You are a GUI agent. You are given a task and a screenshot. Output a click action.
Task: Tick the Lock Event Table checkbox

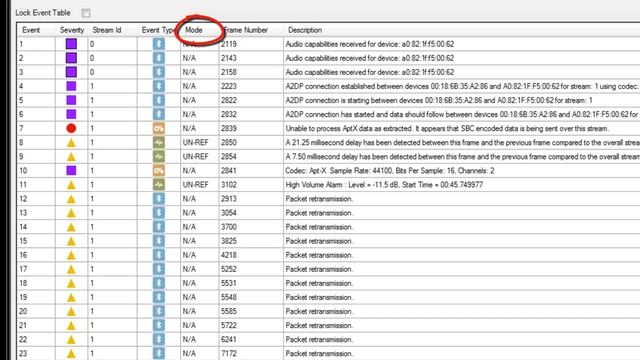[x=86, y=13]
